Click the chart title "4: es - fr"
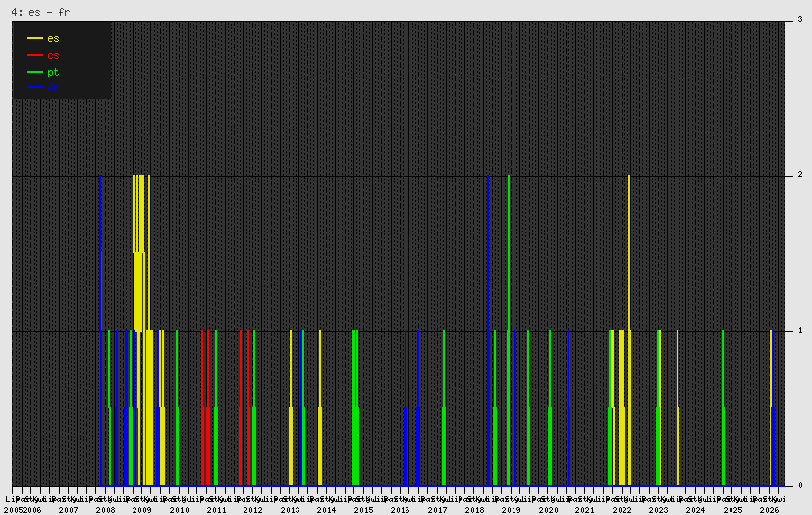This screenshot has width=812, height=515. 40,12
